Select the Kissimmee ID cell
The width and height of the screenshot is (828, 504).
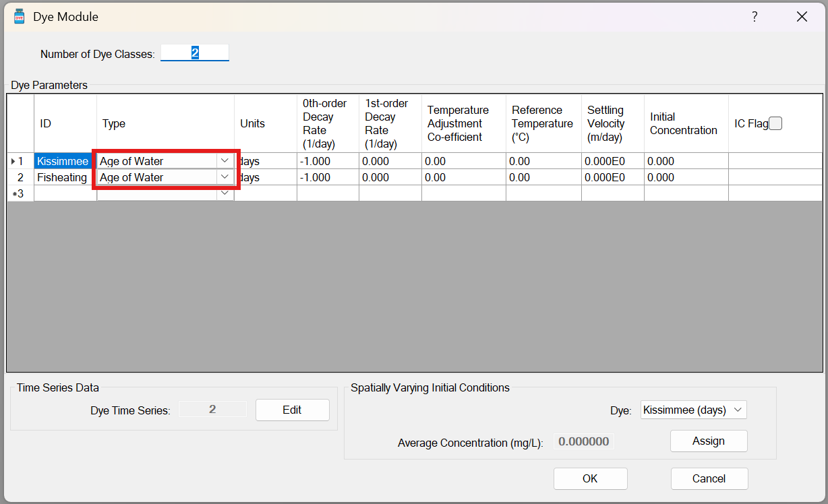coord(65,161)
